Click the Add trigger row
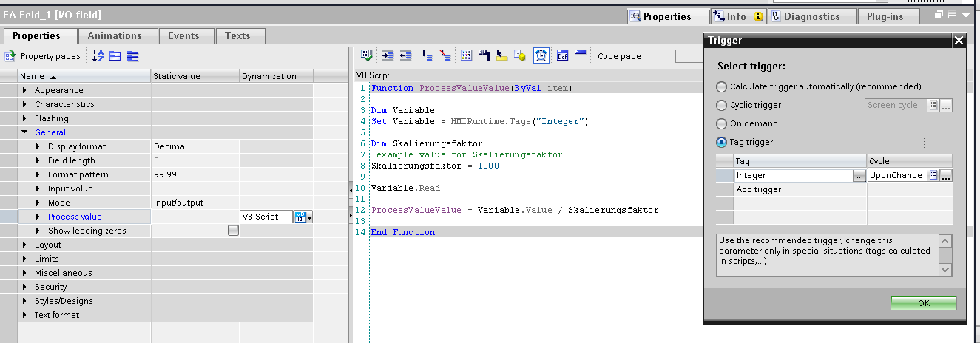The image size is (980, 343). (758, 189)
